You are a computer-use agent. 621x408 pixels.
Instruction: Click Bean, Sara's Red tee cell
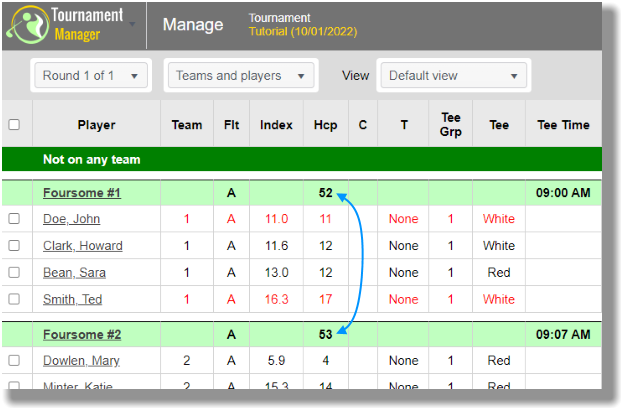pyautogui.click(x=499, y=272)
